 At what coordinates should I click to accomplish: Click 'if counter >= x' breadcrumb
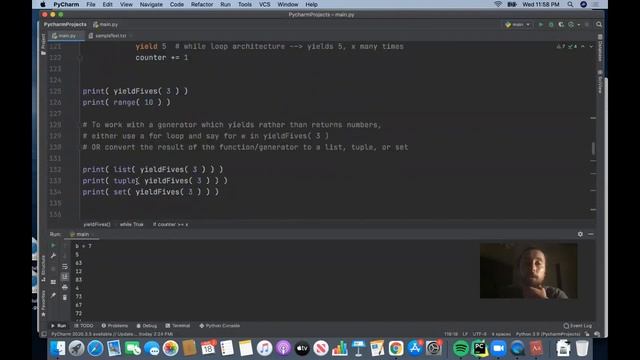point(170,224)
